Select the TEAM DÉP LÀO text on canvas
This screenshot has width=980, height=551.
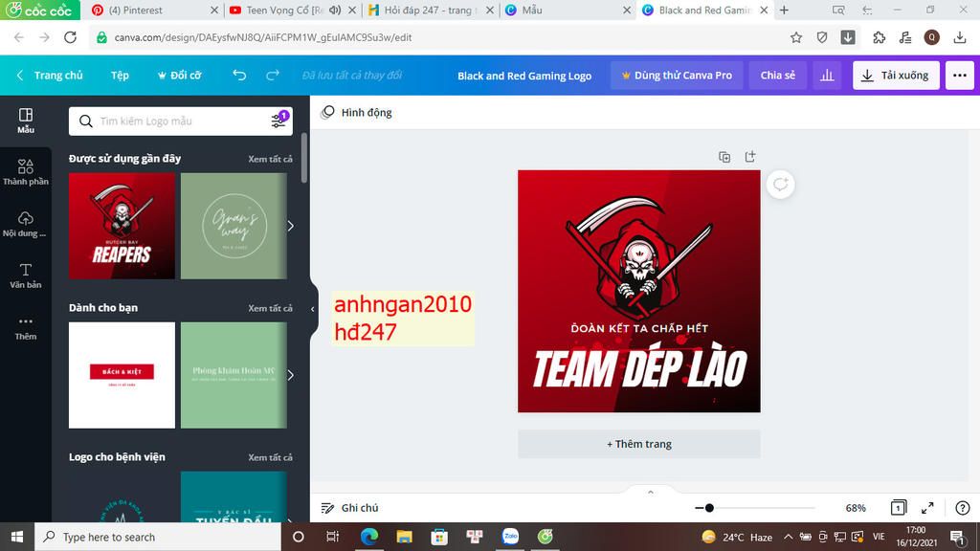tap(639, 368)
